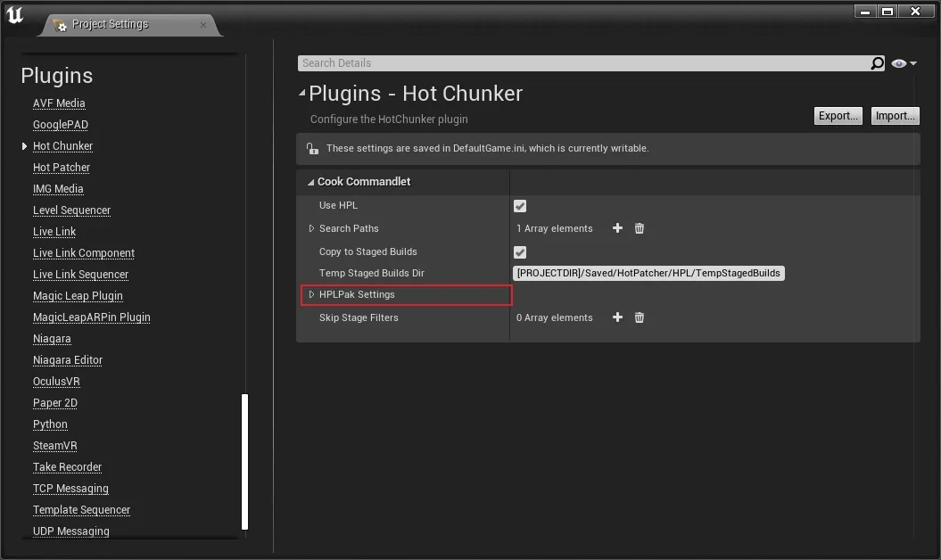Open IMG Media plugin settings

[x=58, y=189]
